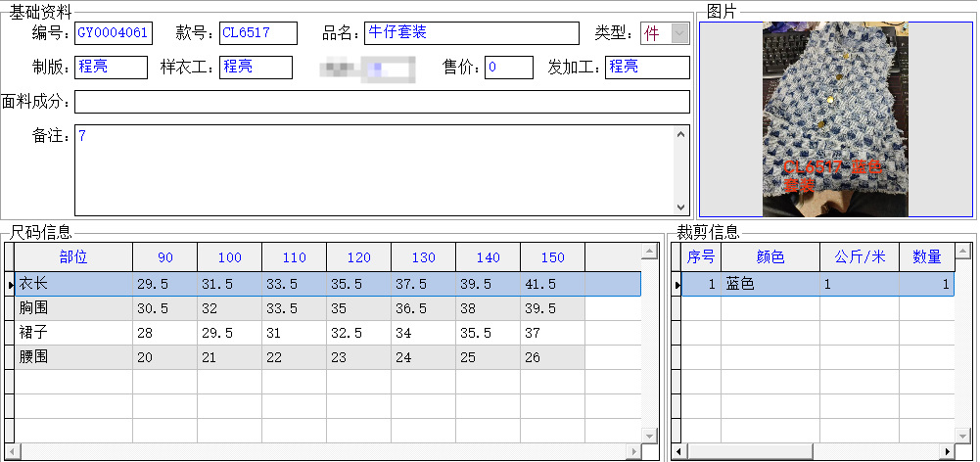The image size is (980, 462).
Task: Click the cutting table scroll-up arrow
Action: click(963, 252)
